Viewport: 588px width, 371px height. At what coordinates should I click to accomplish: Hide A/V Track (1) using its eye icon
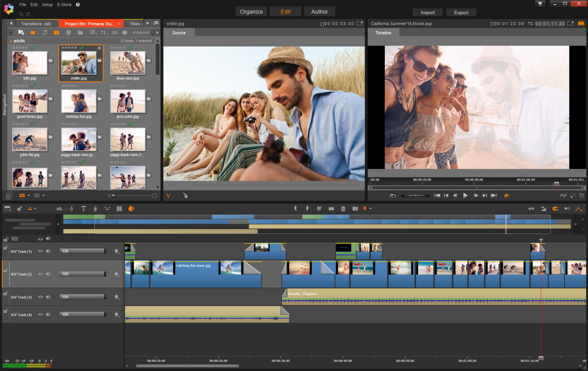tap(41, 251)
